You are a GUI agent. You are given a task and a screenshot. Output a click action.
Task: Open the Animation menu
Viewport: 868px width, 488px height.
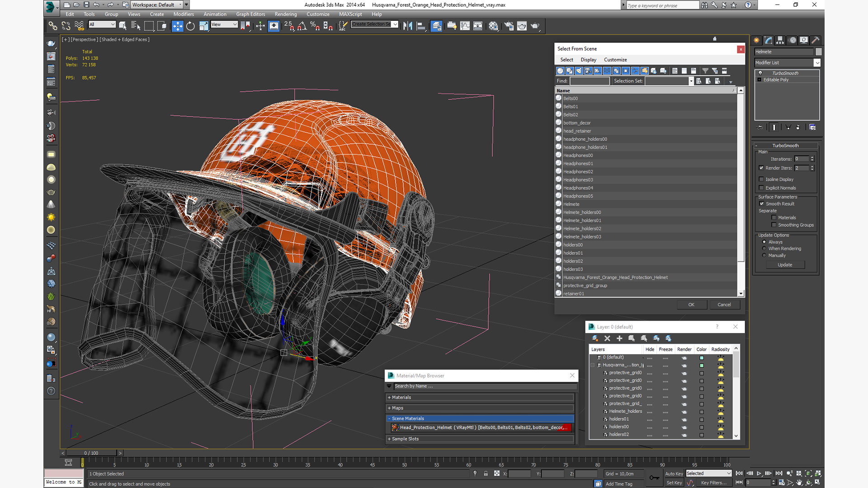click(x=215, y=14)
